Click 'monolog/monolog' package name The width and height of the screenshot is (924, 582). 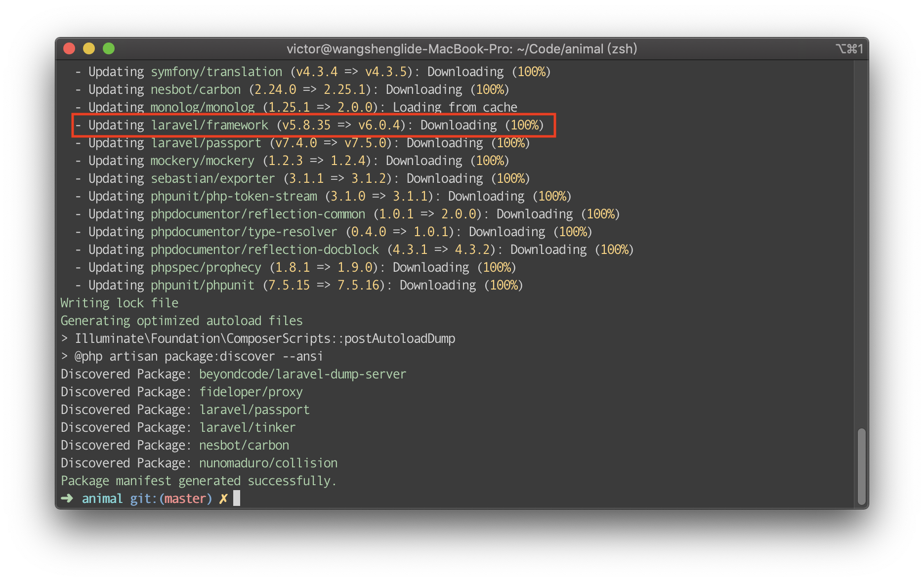pos(203,107)
